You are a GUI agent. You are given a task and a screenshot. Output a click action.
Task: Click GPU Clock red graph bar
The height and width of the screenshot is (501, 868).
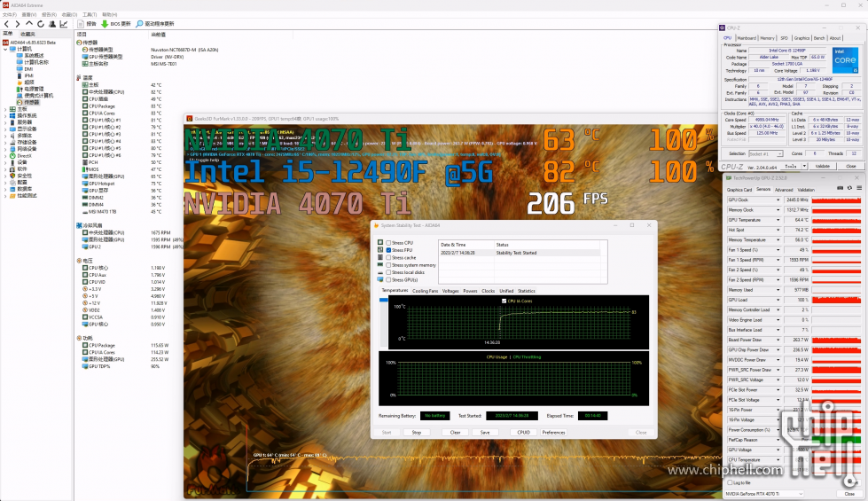point(836,200)
